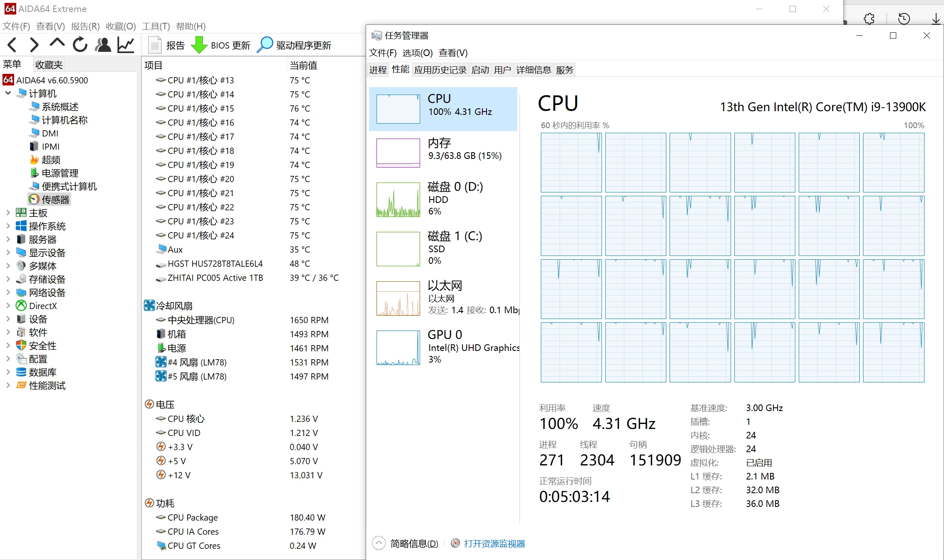Click the AIDA64 forward navigation arrow
The image size is (944, 560).
[x=34, y=45]
